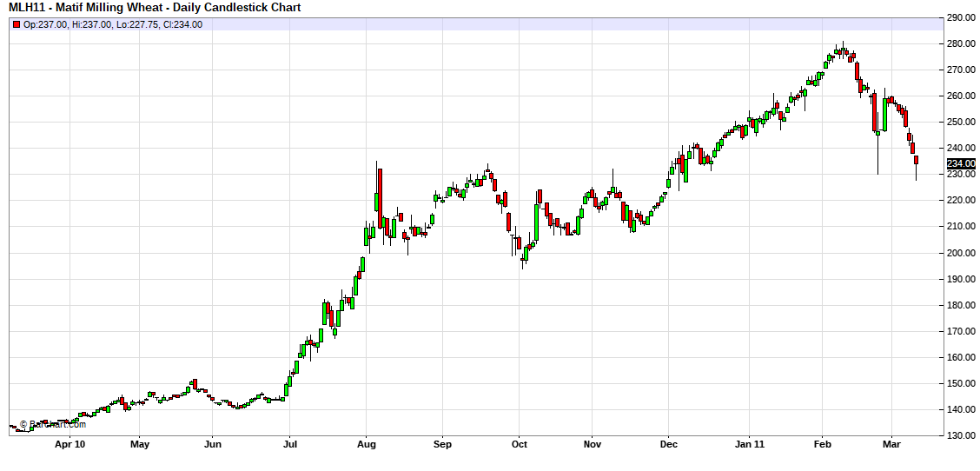Click the Jan 11 date label

(x=748, y=444)
